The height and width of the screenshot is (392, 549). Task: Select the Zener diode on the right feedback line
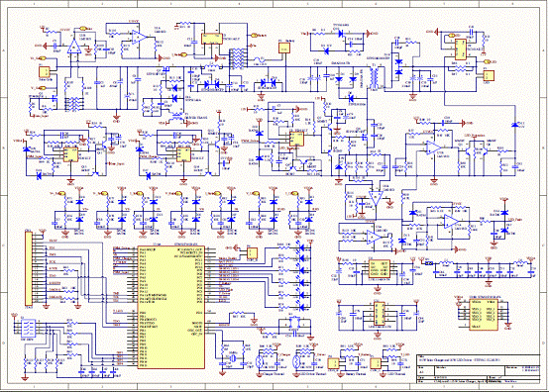coord(514,125)
